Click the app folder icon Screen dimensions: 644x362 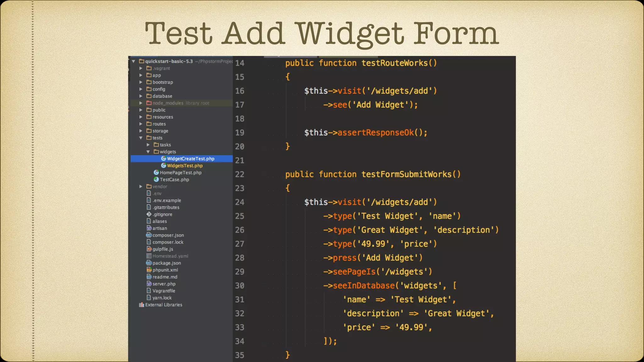click(149, 75)
